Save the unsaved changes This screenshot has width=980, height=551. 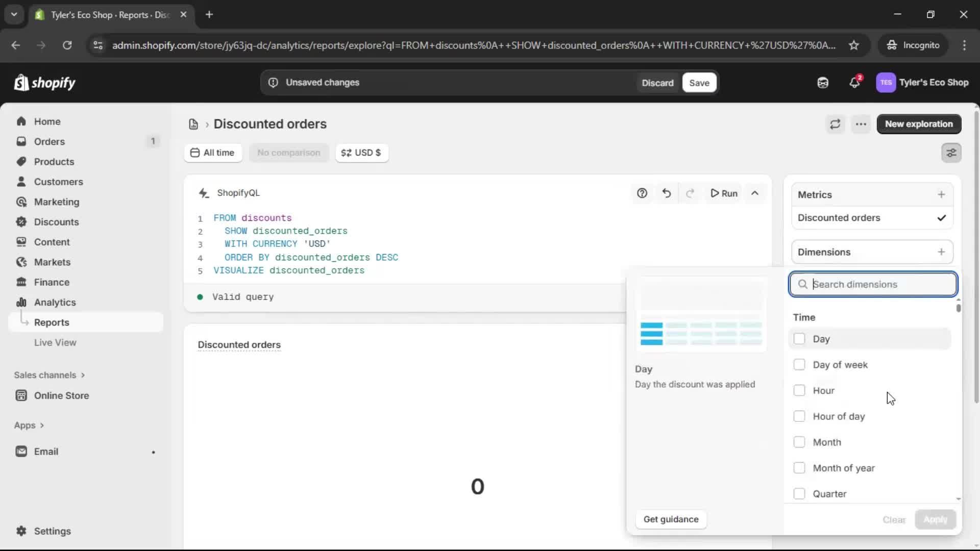(x=699, y=83)
